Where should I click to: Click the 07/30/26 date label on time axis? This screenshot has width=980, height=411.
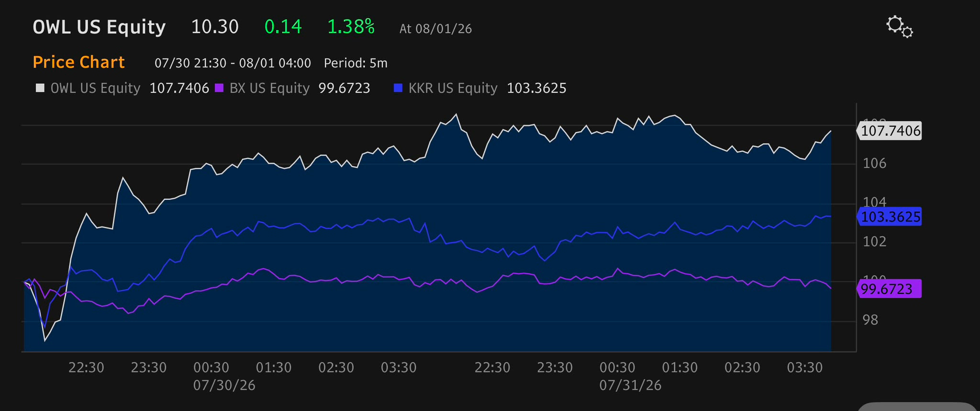coord(224,386)
